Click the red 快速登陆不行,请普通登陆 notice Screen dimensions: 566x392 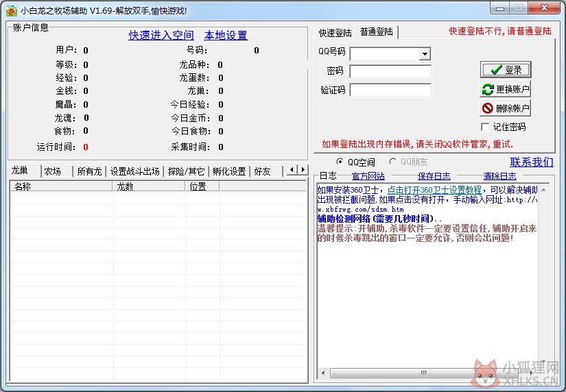(500, 32)
